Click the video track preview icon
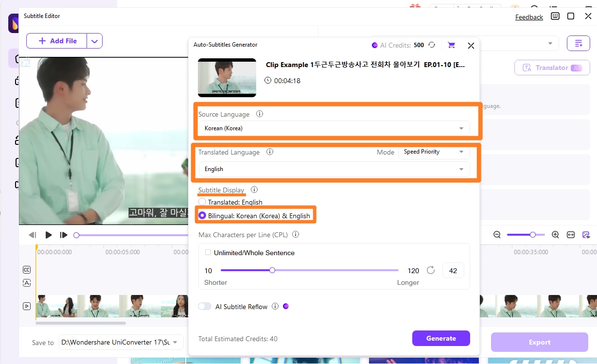Viewport: 597px width, 364px height. pos(27,306)
